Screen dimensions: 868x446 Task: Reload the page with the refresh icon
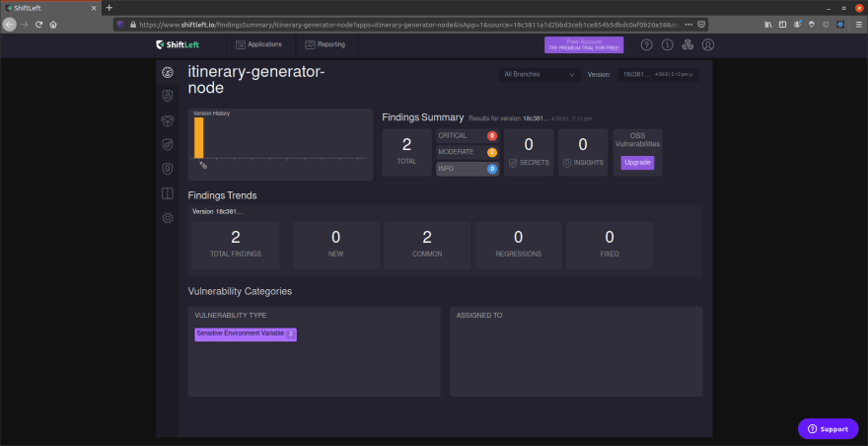(x=38, y=25)
